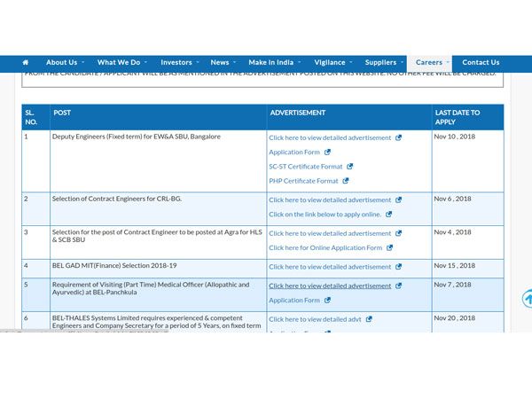Expand the News dropdown arrow
Viewport: 532px width, 399px height.
234,62
